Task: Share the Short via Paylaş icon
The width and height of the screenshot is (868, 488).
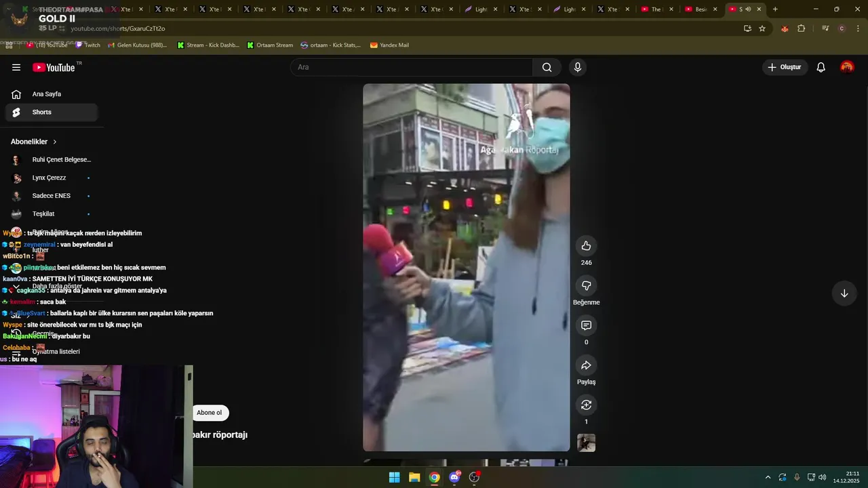Action: point(587,365)
